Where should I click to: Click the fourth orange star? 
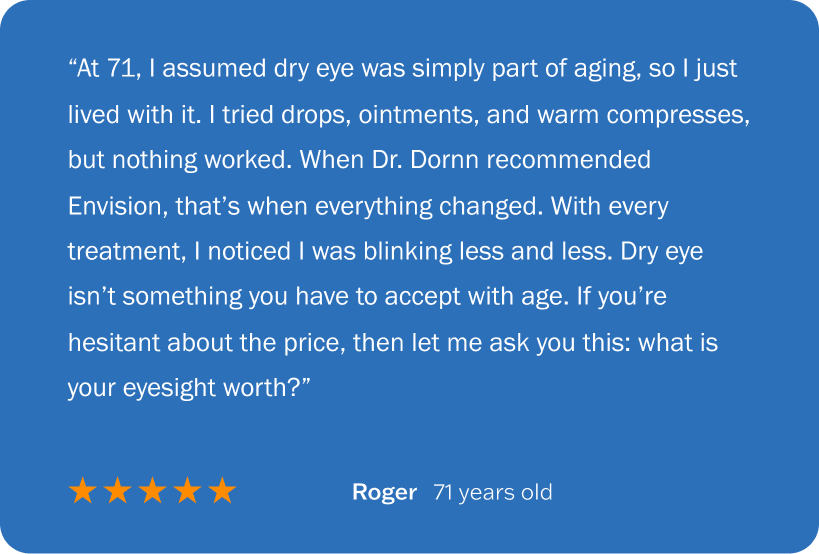188,491
